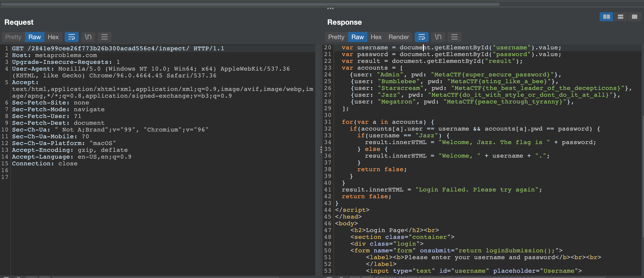
Task: Click the 'Login Failed. Please try again' string
Action: [x=477, y=189]
